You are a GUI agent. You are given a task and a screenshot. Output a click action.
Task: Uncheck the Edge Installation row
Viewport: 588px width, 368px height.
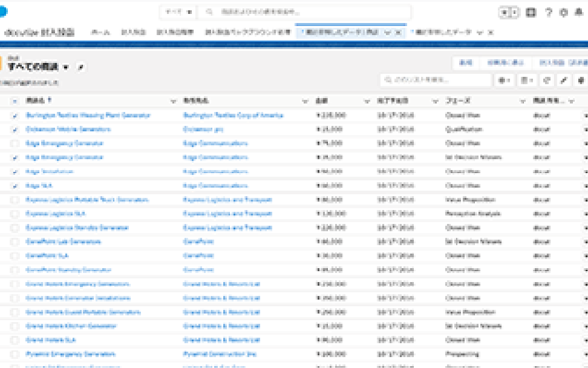(15, 172)
